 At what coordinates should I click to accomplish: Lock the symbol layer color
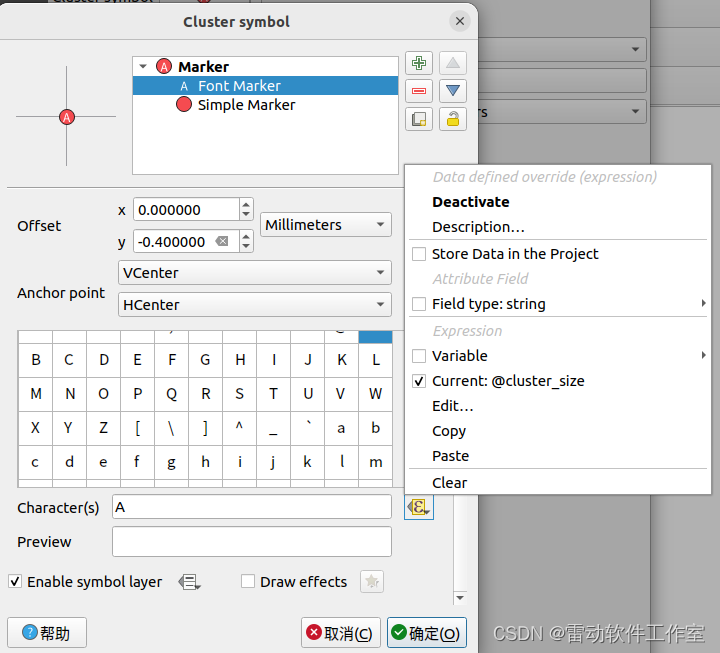[x=453, y=119]
